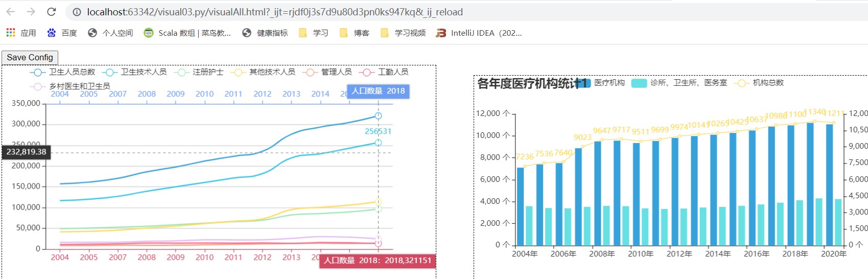Image resolution: width=868 pixels, height=279 pixels.
Task: Reload the page with the refresh icon
Action: [51, 12]
